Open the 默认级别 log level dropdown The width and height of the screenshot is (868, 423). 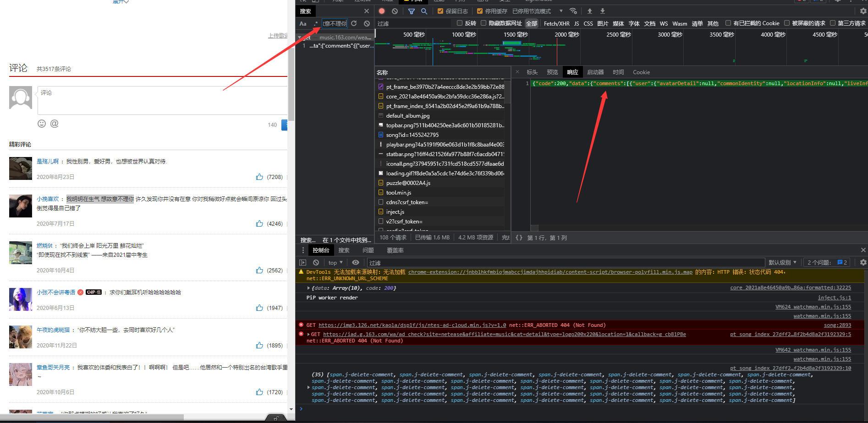tap(782, 262)
